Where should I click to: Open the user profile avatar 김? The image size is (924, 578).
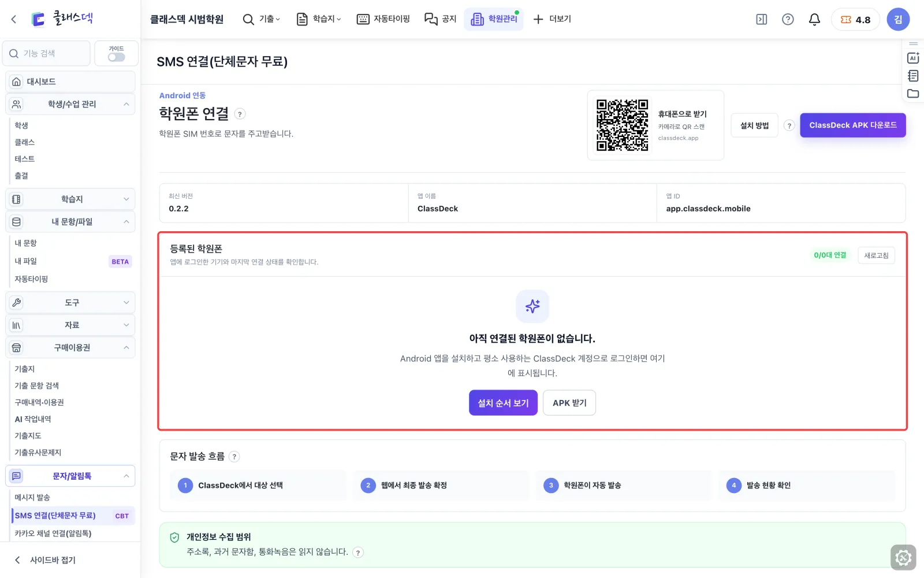pos(898,19)
